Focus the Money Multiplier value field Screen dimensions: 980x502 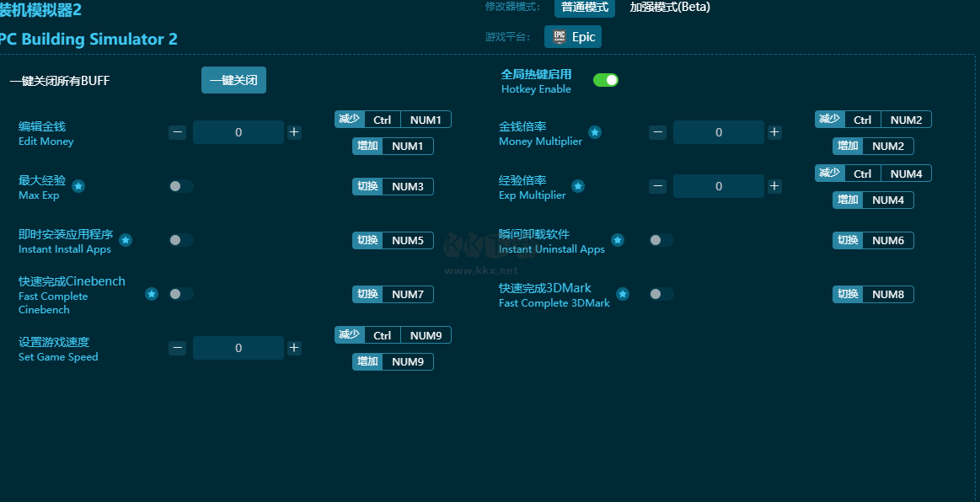(x=719, y=132)
